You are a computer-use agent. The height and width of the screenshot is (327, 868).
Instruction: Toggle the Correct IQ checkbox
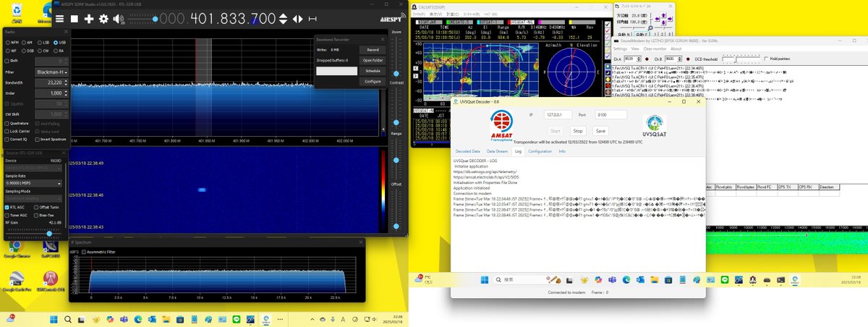coord(7,140)
